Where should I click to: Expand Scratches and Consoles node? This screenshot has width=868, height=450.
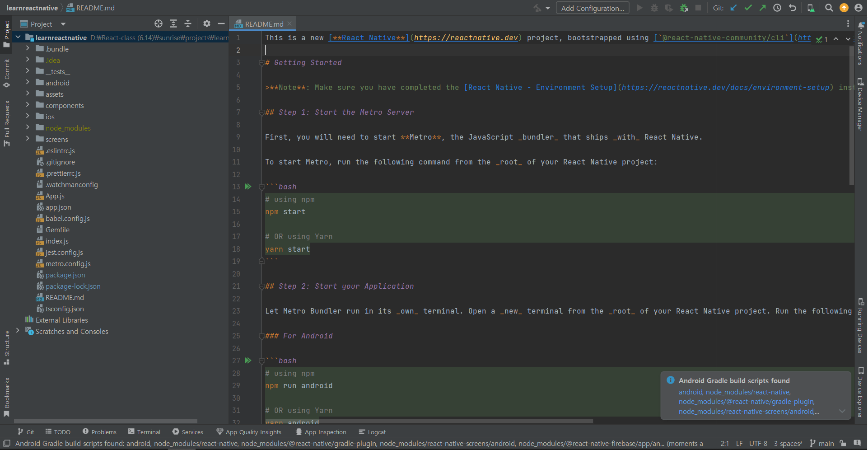tap(18, 331)
